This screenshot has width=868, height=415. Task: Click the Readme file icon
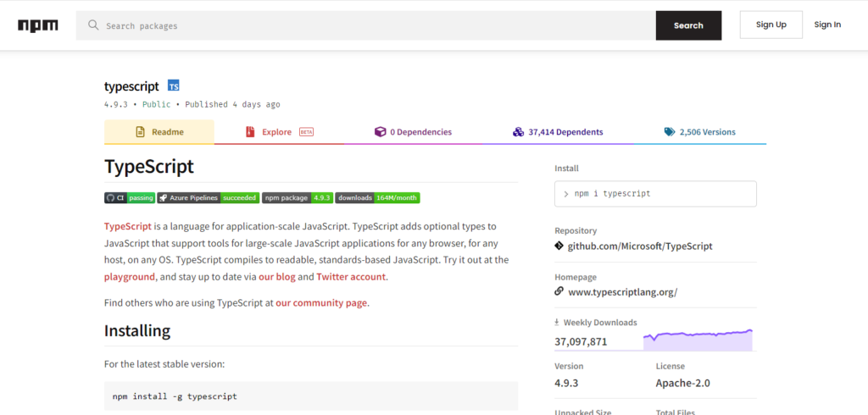pos(141,132)
